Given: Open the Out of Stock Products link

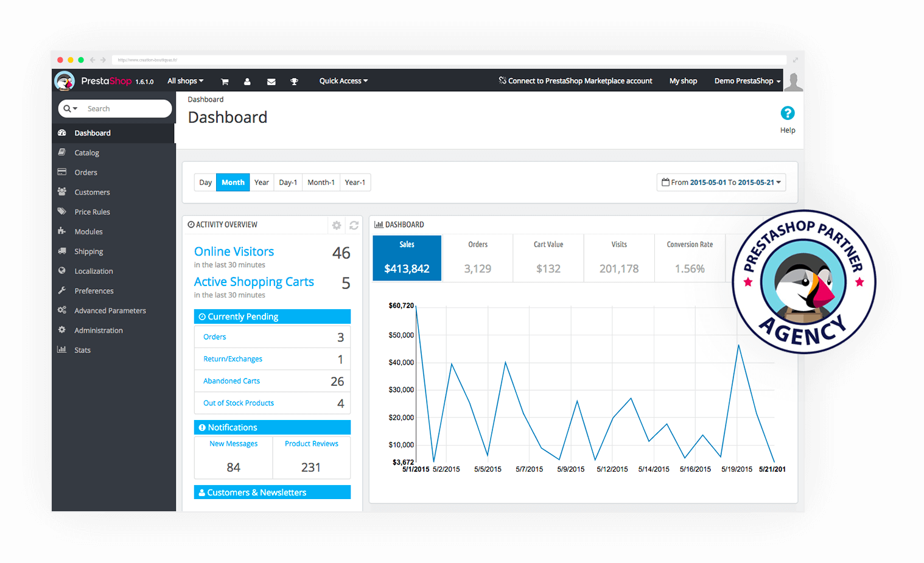Looking at the screenshot, I should pyautogui.click(x=239, y=403).
